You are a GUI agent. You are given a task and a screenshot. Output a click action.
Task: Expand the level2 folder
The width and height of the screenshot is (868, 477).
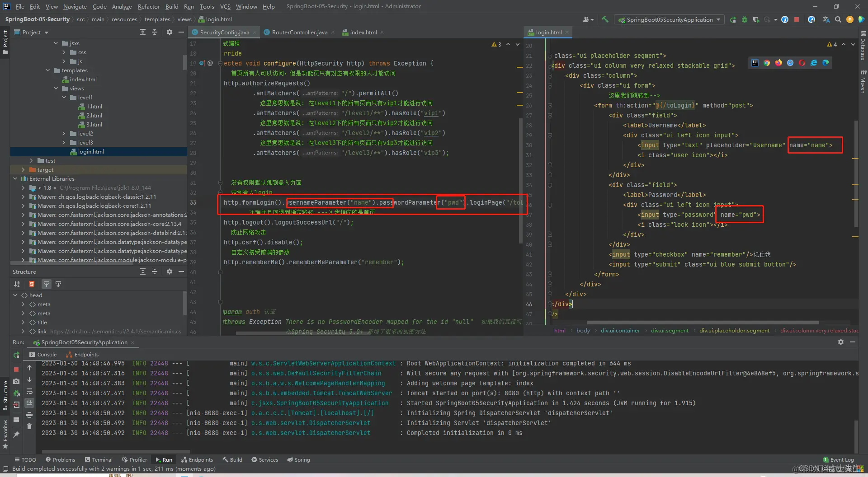point(64,133)
